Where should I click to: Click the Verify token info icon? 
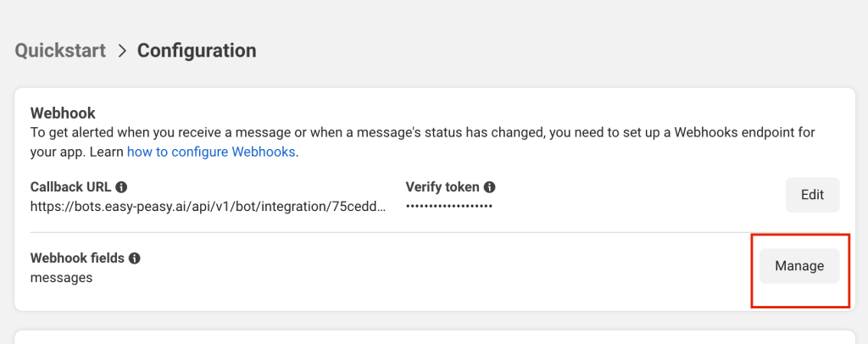(x=490, y=187)
